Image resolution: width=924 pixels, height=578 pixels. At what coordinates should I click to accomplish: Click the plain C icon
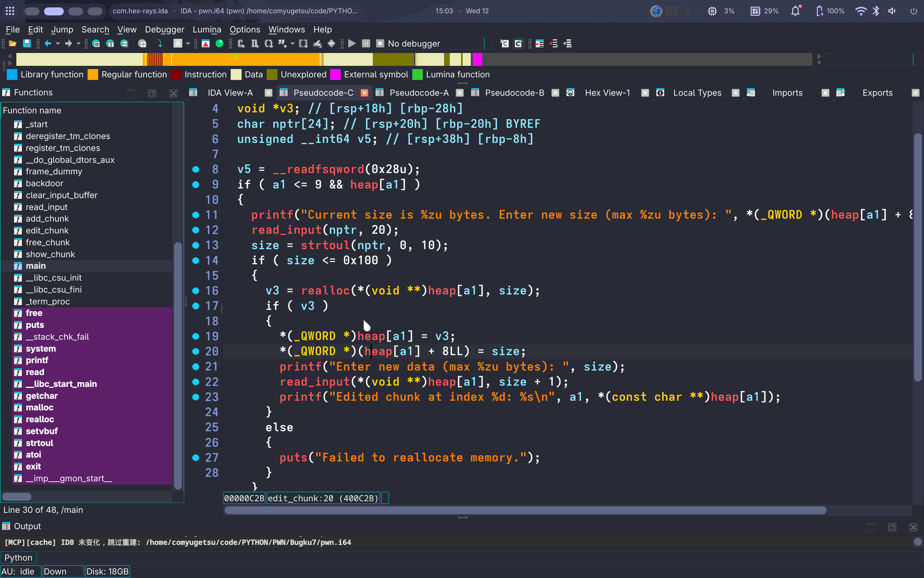click(x=504, y=44)
